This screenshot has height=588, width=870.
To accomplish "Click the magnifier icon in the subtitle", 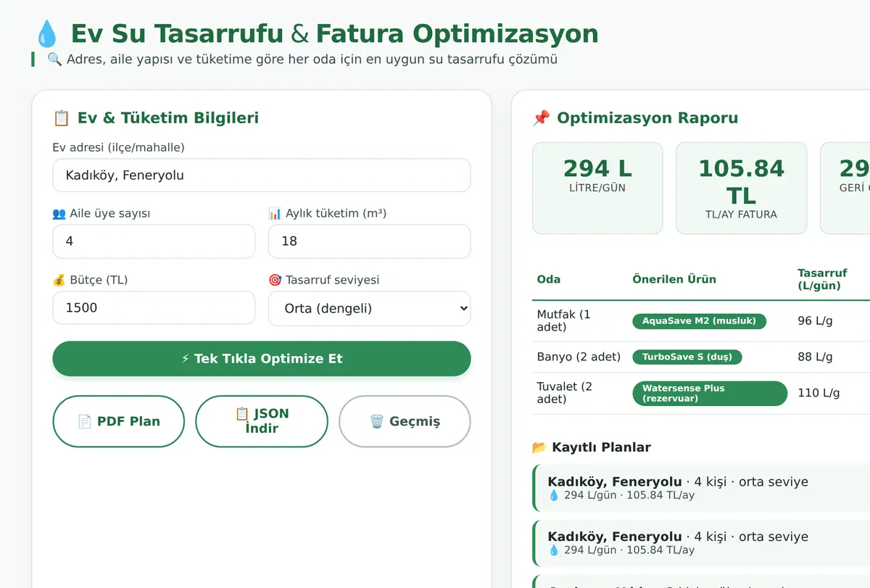I will click(x=54, y=59).
